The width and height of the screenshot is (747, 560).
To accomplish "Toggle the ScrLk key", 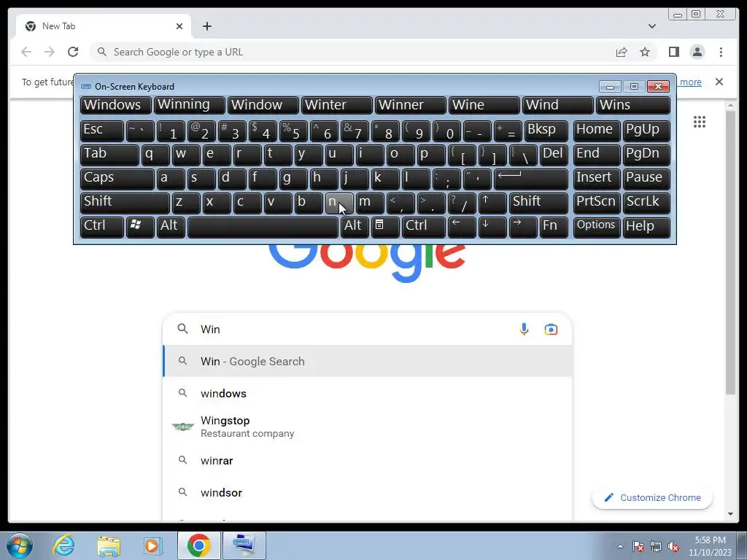I will [646, 203].
